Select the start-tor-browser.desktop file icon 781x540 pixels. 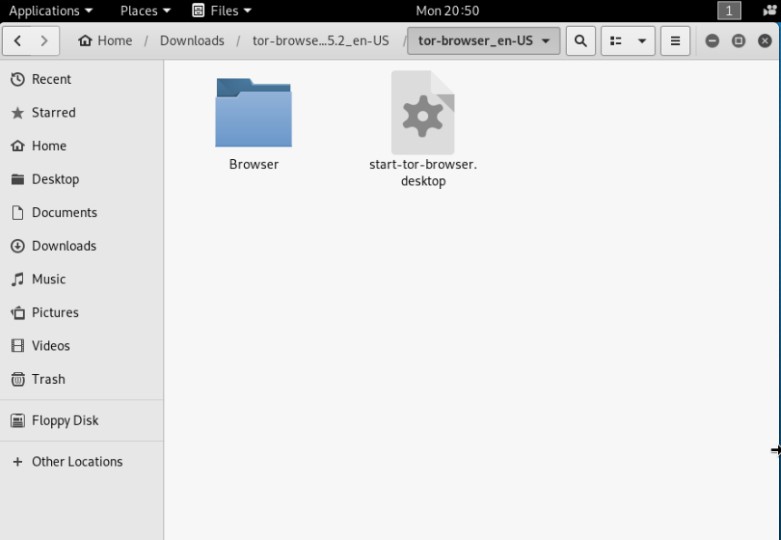423,113
